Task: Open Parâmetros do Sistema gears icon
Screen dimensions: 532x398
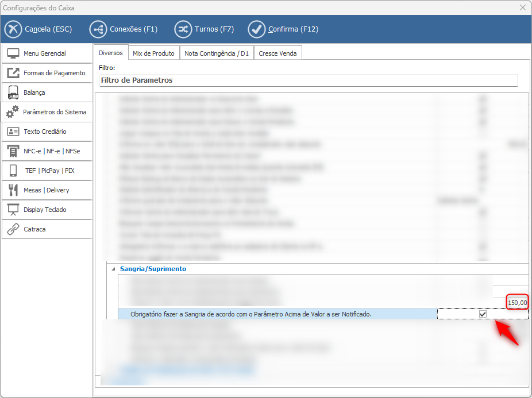Action: tap(13, 112)
